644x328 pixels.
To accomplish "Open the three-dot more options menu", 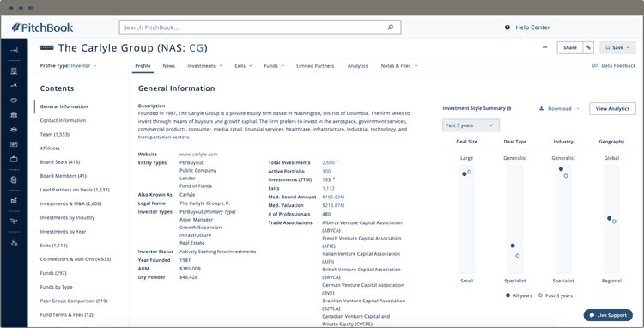I will (x=545, y=47).
